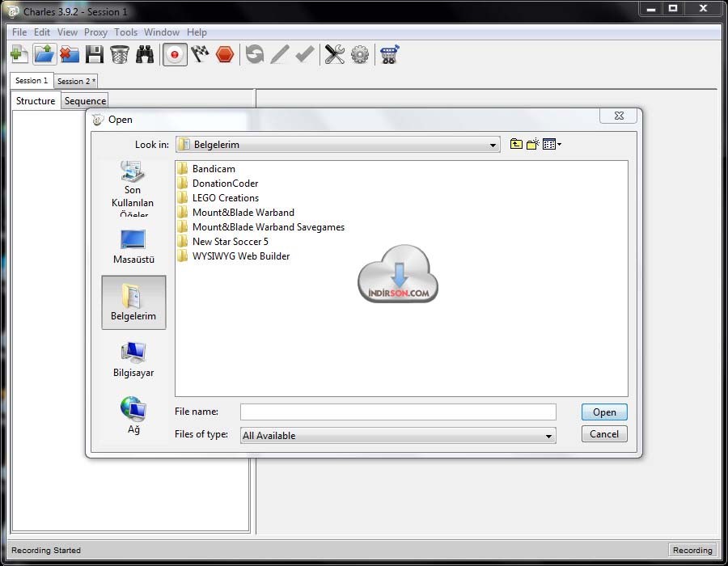The width and height of the screenshot is (728, 566).
Task: Open the Edit menu
Action: (x=42, y=32)
